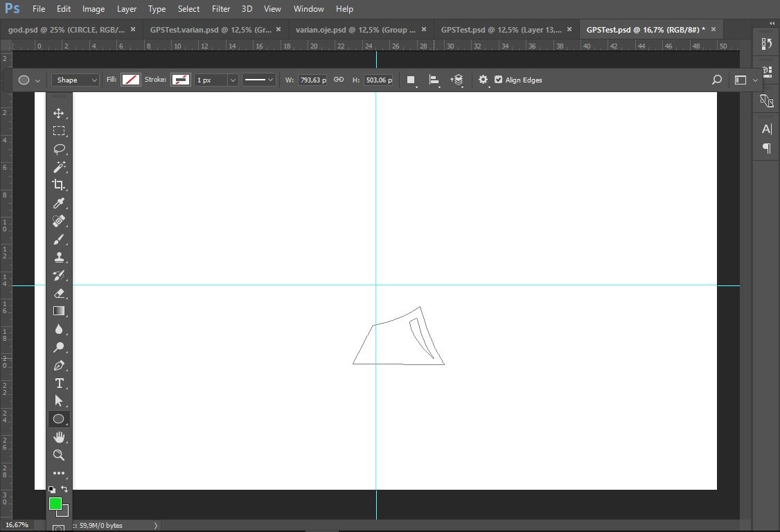Expand the status bar info arrow
Viewport: 780px width, 532px height.
tap(156, 526)
